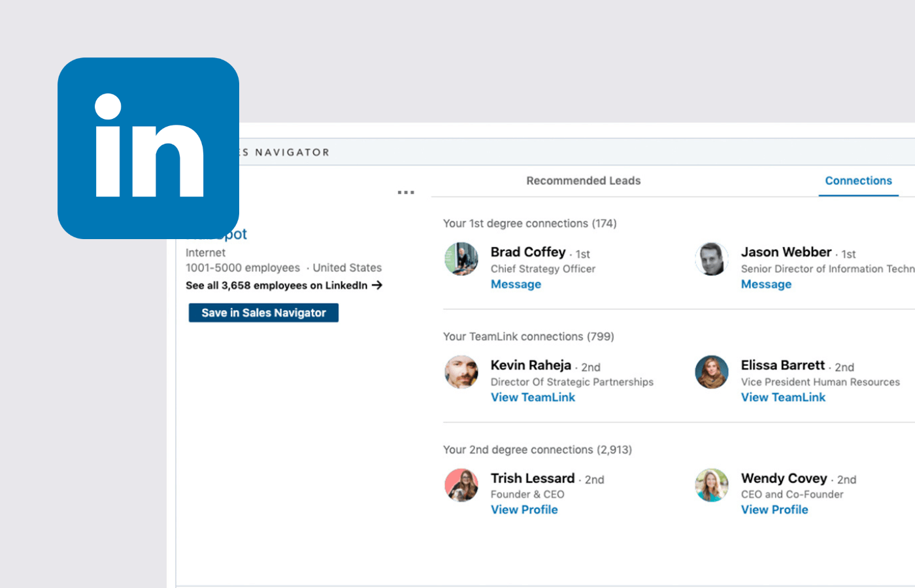Click the name Trish Lessard
This screenshot has height=588, width=915.
coord(533,478)
